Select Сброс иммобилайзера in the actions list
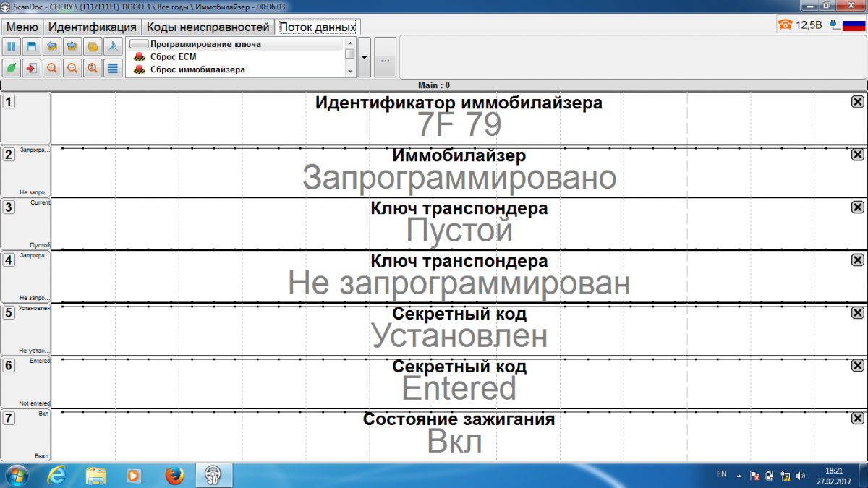Image resolution: width=868 pixels, height=488 pixels. coord(235,70)
